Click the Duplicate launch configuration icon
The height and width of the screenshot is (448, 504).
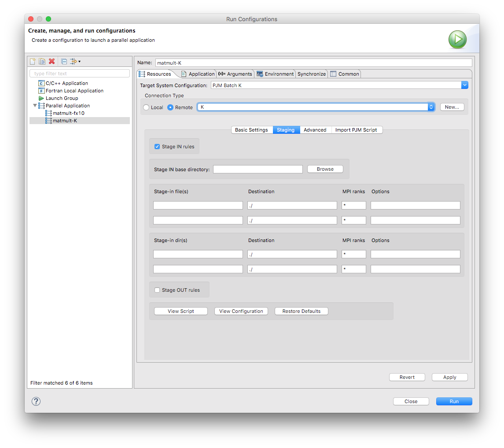point(42,61)
